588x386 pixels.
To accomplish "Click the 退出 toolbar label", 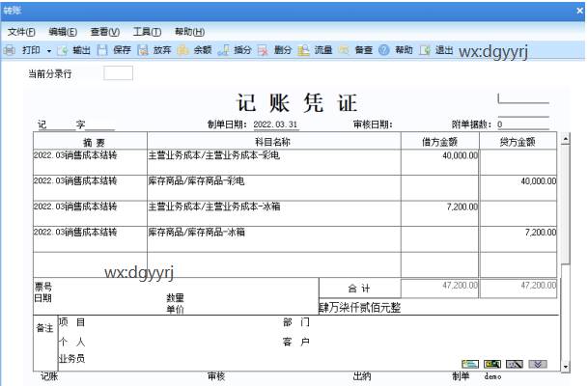I will tap(444, 50).
